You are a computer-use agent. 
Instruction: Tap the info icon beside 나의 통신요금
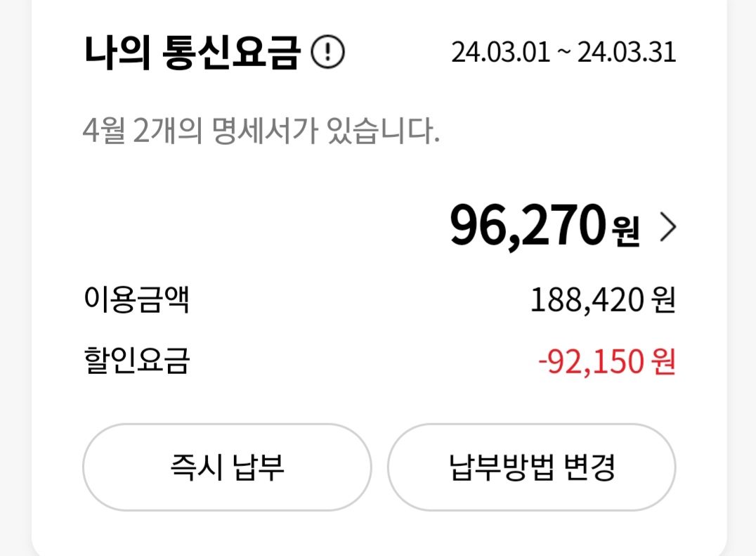tap(327, 53)
